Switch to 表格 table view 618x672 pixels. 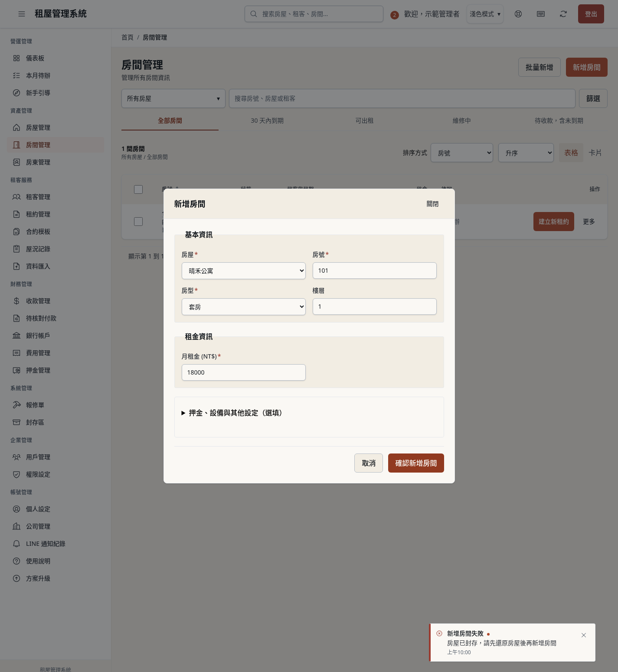pyautogui.click(x=571, y=153)
